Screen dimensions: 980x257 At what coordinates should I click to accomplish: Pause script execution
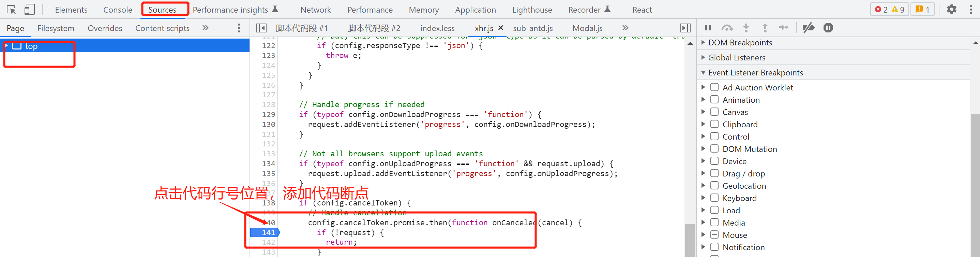click(x=708, y=27)
